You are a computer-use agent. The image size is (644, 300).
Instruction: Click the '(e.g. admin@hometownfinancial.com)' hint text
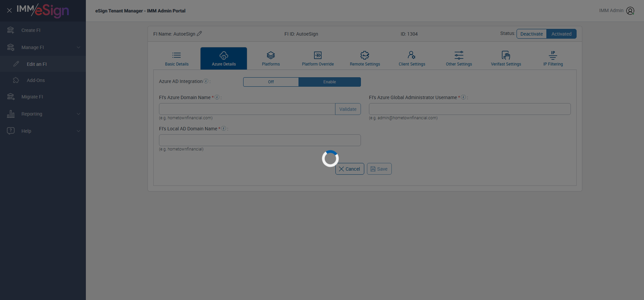(x=403, y=118)
